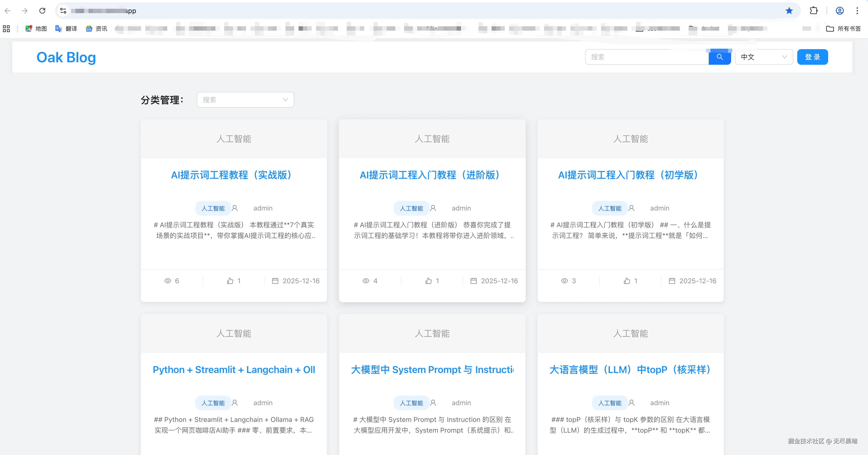Click the blue search magnifier button
Image resolution: width=868 pixels, height=455 pixels.
pos(719,57)
